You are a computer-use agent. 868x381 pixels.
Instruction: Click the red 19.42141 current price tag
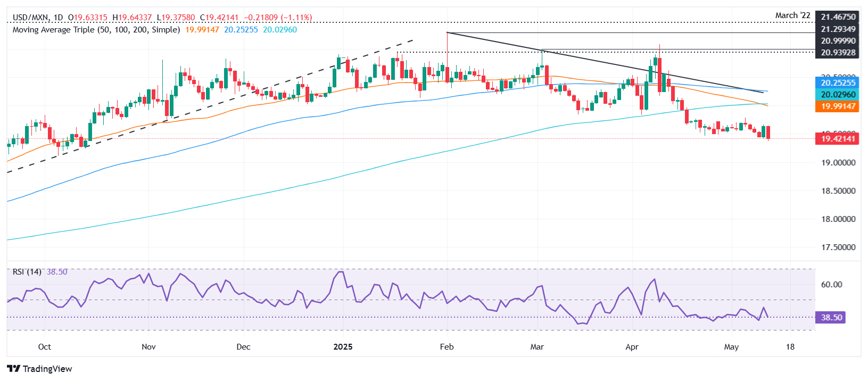[x=838, y=139]
